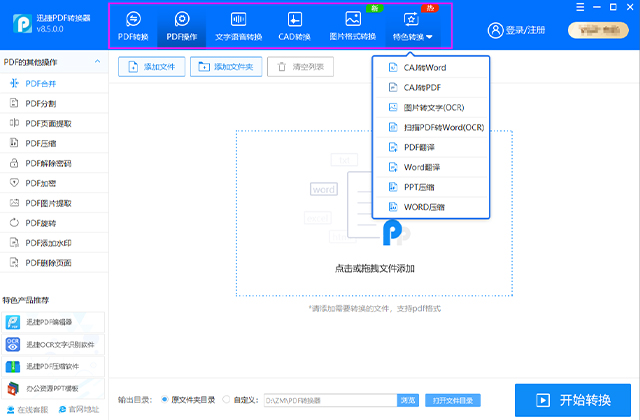Click the 清空列表 button
Viewport: 640px width, 420px height.
(300, 67)
